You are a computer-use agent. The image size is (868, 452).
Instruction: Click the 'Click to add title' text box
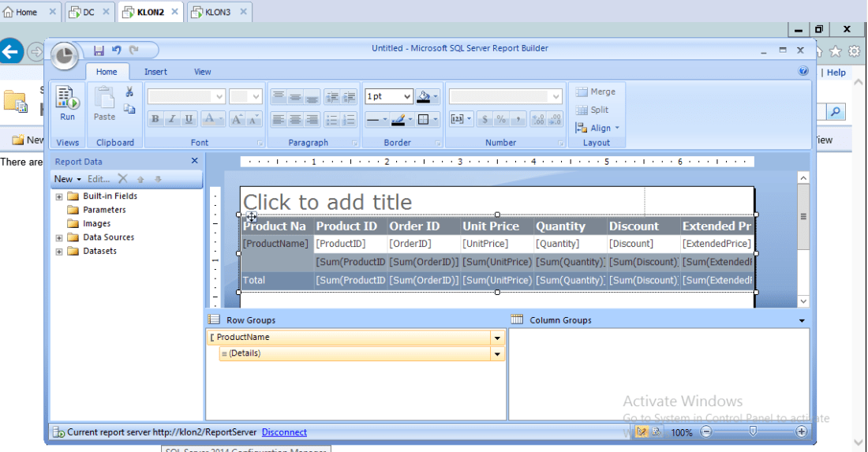327,202
